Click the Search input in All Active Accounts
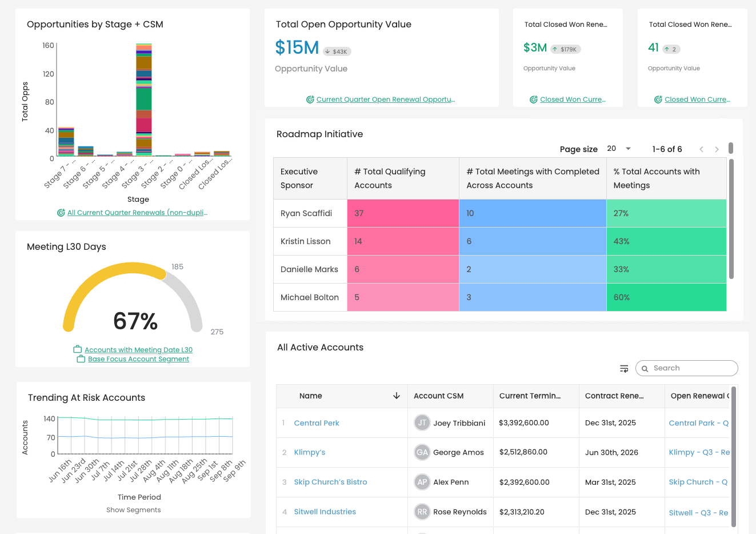The height and width of the screenshot is (534, 756). tap(687, 368)
